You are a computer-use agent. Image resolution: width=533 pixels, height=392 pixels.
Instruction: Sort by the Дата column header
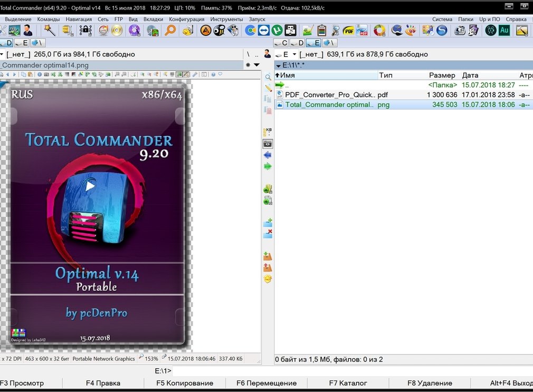(470, 75)
